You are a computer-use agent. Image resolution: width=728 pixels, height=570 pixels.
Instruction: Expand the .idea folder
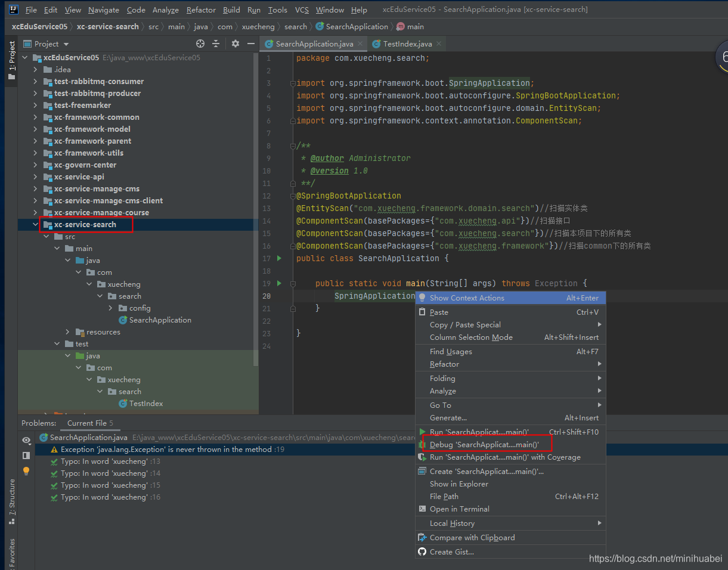pyautogui.click(x=36, y=69)
